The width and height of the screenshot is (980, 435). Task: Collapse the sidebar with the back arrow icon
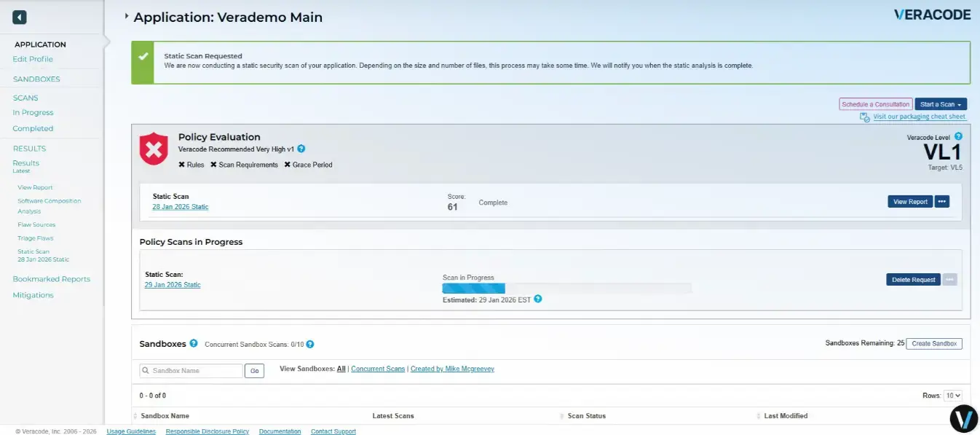pyautogui.click(x=20, y=17)
